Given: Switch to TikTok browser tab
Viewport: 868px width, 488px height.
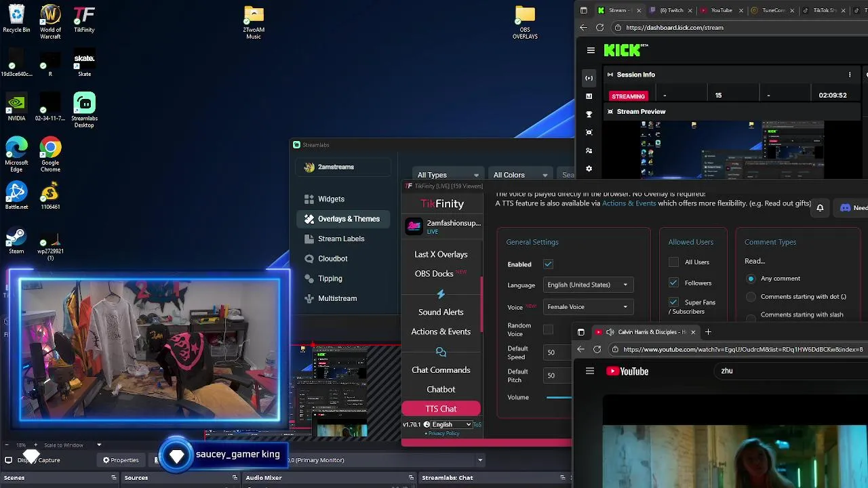Looking at the screenshot, I should coord(823,10).
